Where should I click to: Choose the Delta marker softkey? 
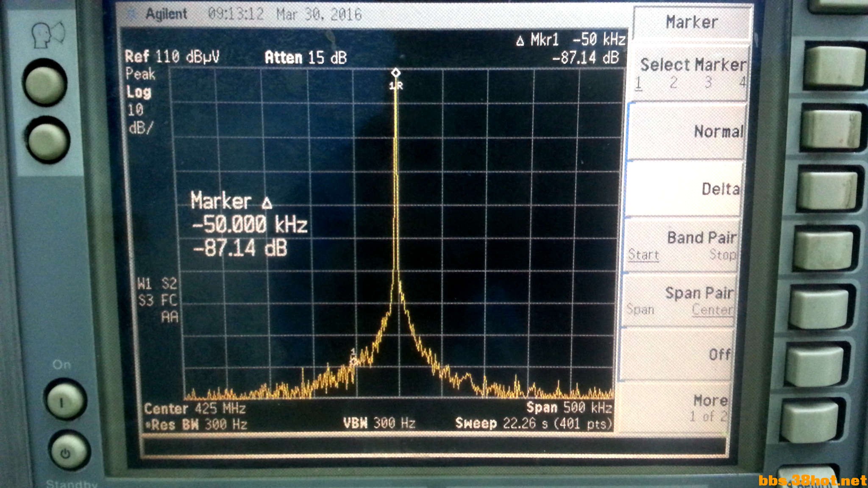pyautogui.click(x=684, y=189)
